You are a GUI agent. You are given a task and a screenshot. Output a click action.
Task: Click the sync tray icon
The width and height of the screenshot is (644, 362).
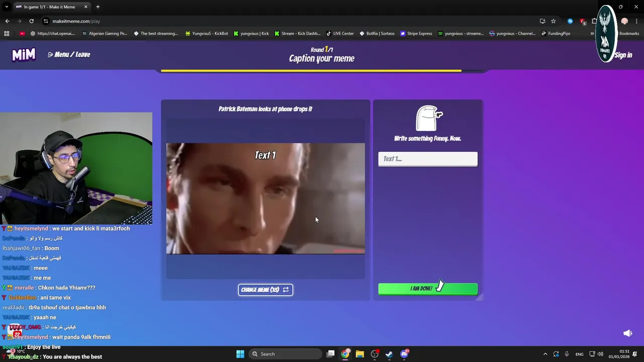coord(556,354)
